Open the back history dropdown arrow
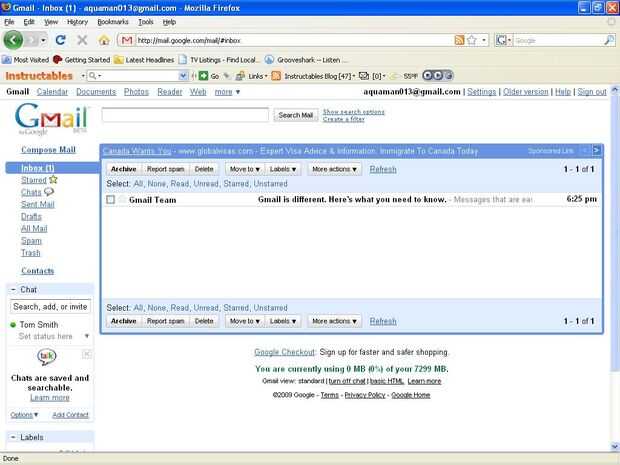This screenshot has height=465, width=620. coord(43,40)
